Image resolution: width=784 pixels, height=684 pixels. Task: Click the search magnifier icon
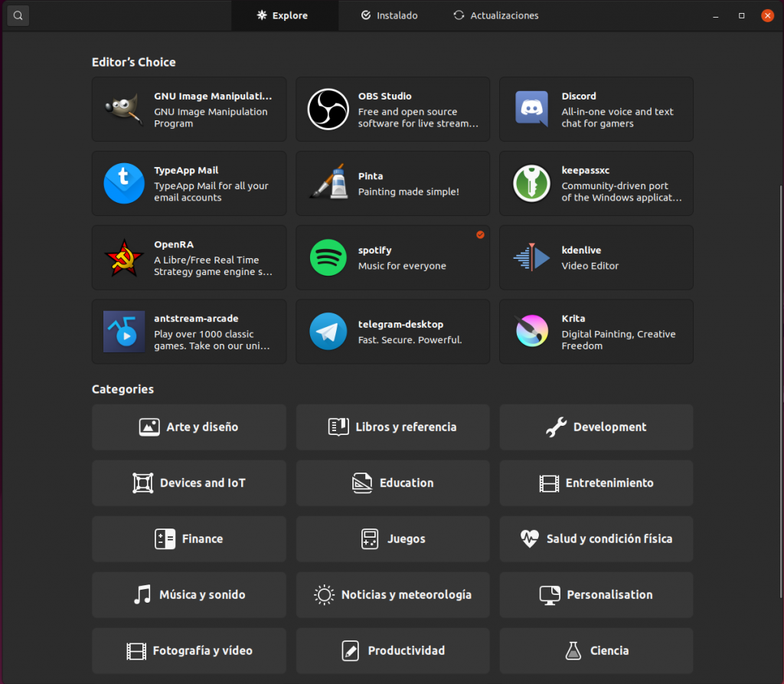[x=18, y=15]
